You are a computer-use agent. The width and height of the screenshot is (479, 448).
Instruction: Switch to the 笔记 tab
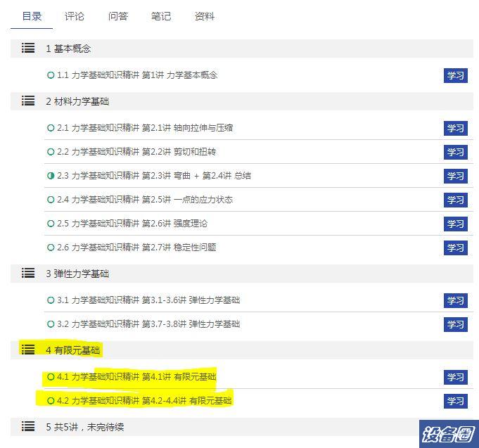click(161, 16)
